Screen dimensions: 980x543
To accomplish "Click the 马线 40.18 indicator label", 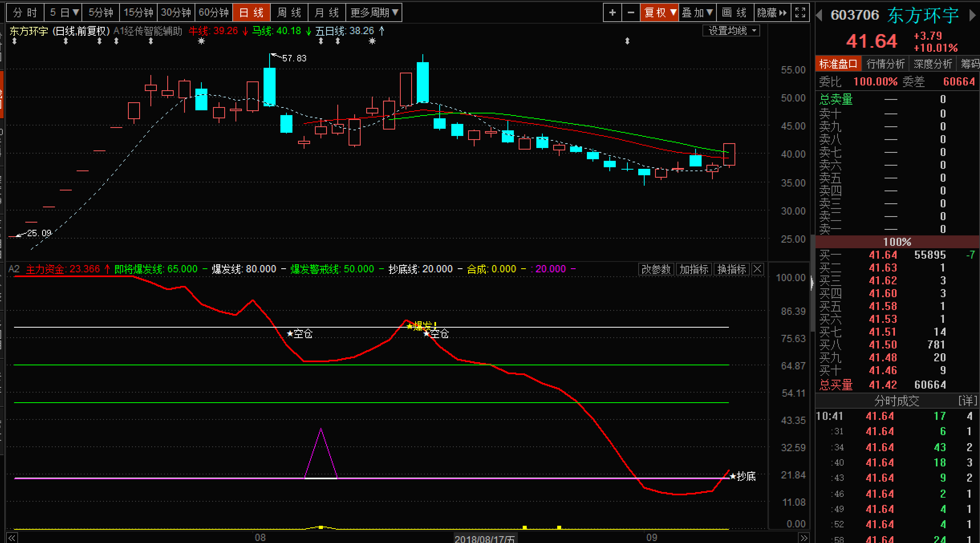I will point(282,31).
